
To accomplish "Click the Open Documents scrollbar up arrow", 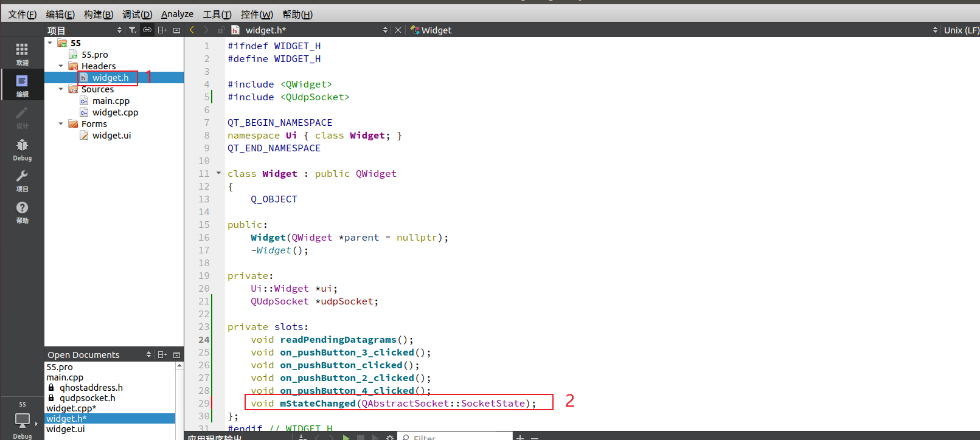I will (179, 366).
